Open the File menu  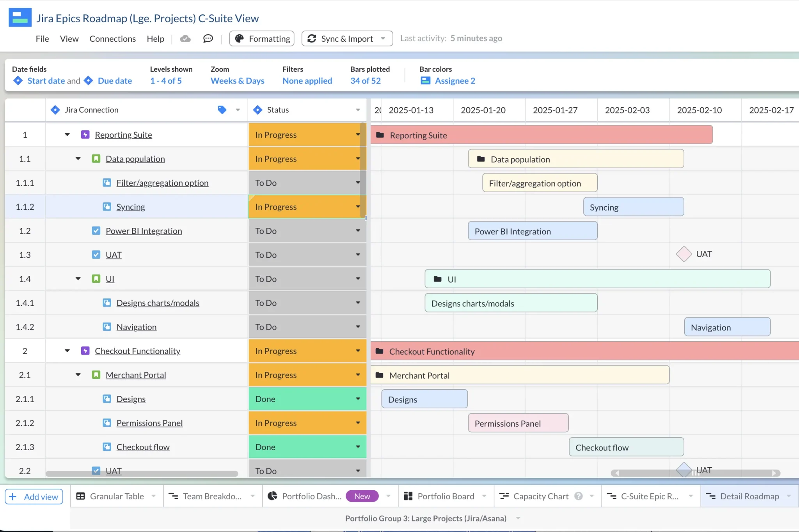[x=43, y=39]
